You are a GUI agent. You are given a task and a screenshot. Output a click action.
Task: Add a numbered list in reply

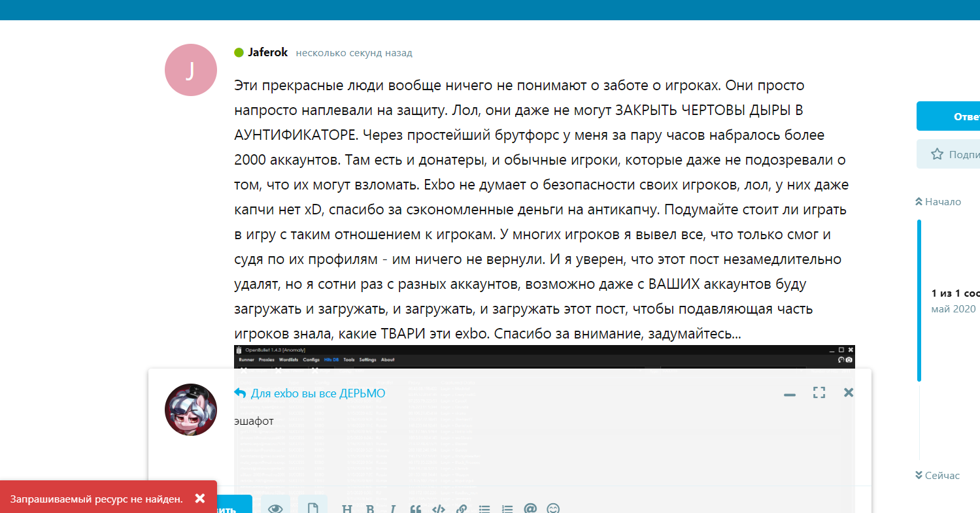pyautogui.click(x=507, y=509)
